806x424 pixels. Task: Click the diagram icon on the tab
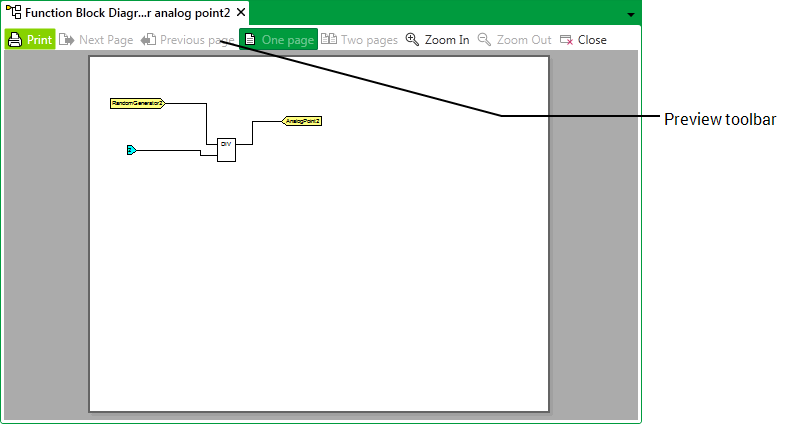(x=13, y=12)
